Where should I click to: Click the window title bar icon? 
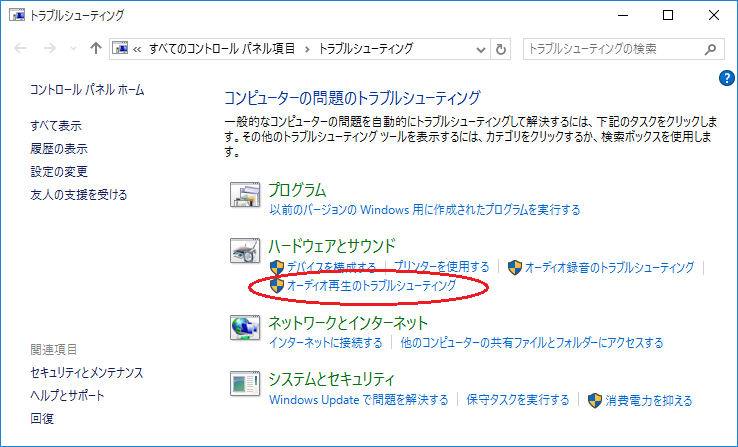point(17,15)
